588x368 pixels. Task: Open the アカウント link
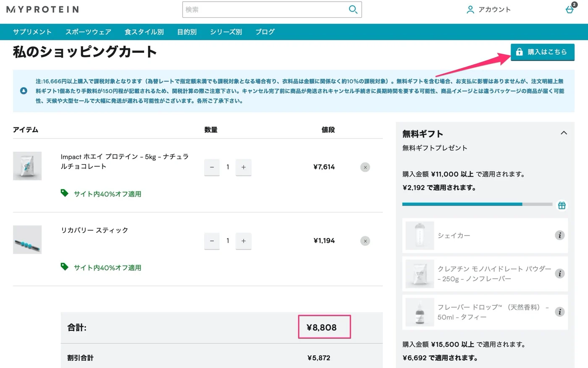click(494, 9)
